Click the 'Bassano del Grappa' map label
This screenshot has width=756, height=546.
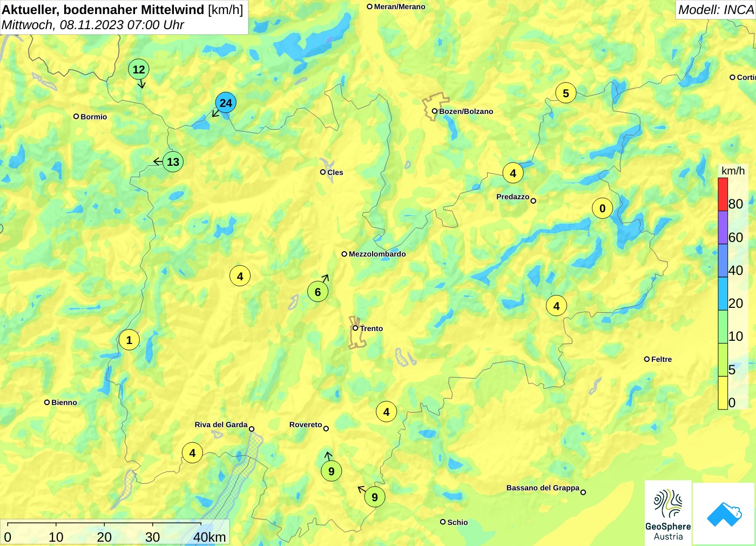[543, 488]
